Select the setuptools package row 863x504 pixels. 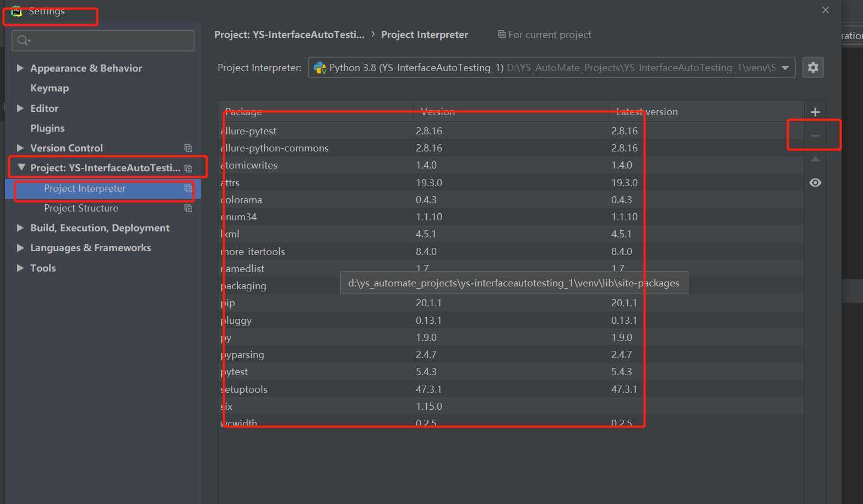(x=511, y=389)
